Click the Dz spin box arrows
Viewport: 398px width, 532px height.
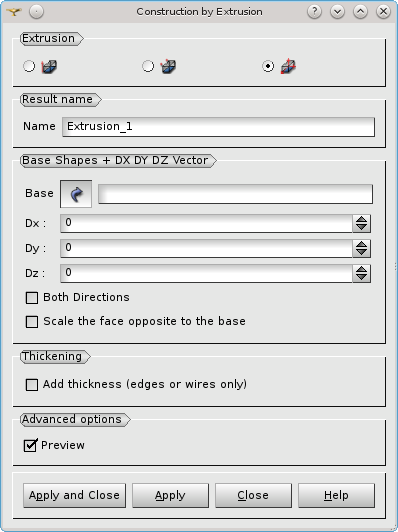(362, 273)
